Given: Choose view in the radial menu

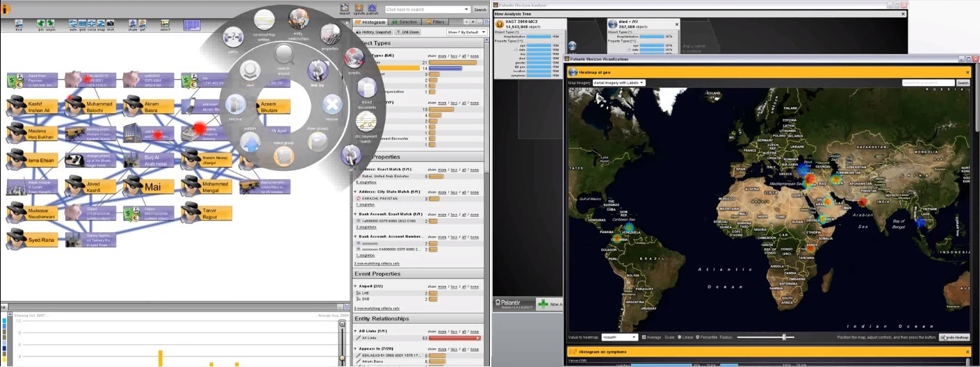Looking at the screenshot, I should click(x=250, y=70).
